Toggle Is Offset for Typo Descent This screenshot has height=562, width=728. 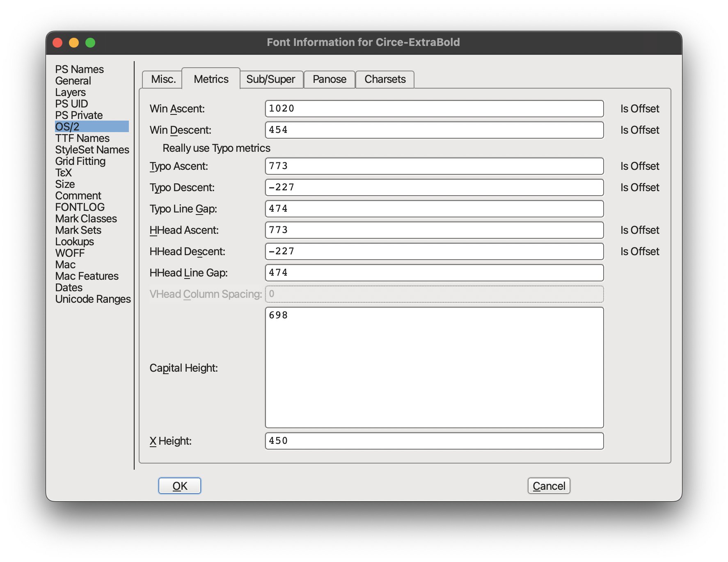[639, 187]
